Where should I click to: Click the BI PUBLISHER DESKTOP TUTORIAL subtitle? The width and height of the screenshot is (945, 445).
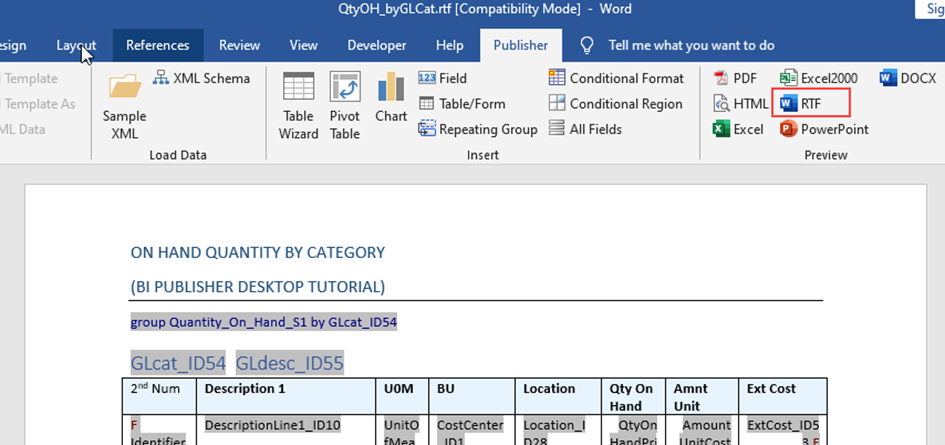258,287
